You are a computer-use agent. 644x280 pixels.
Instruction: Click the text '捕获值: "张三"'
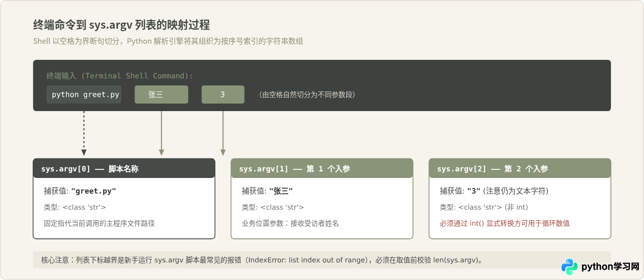coord(267,191)
